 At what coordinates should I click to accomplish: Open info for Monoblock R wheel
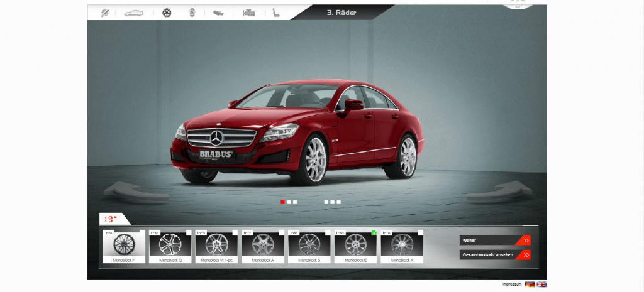387,232
